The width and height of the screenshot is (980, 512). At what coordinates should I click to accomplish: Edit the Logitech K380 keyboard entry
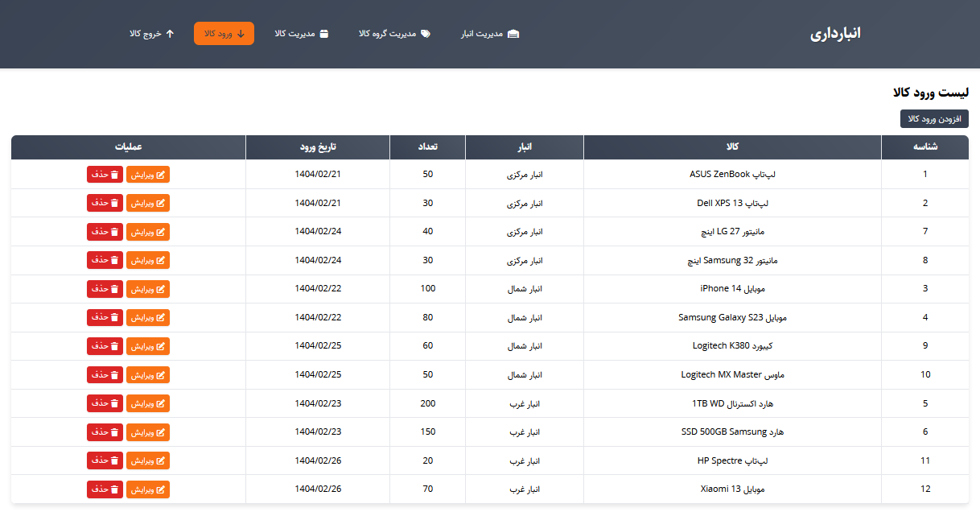(148, 346)
